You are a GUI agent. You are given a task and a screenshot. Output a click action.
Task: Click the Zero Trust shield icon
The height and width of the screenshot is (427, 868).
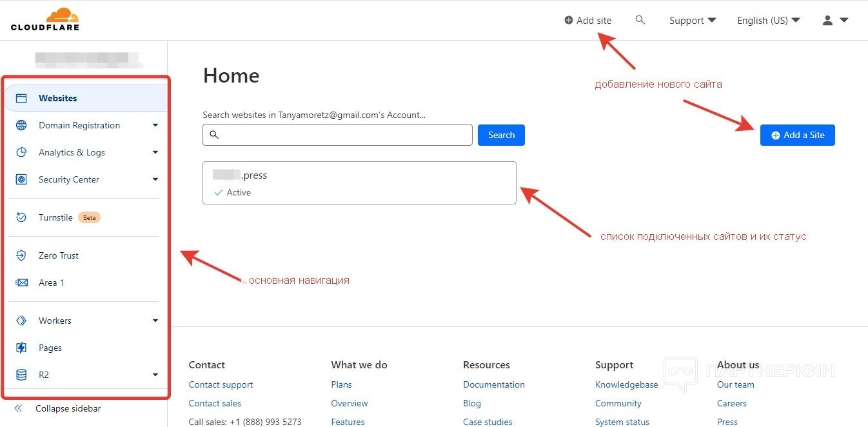[21, 255]
